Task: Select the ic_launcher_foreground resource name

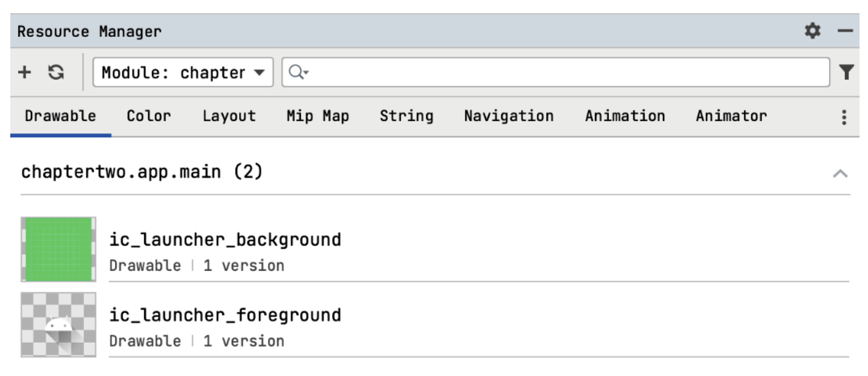Action: (x=225, y=315)
